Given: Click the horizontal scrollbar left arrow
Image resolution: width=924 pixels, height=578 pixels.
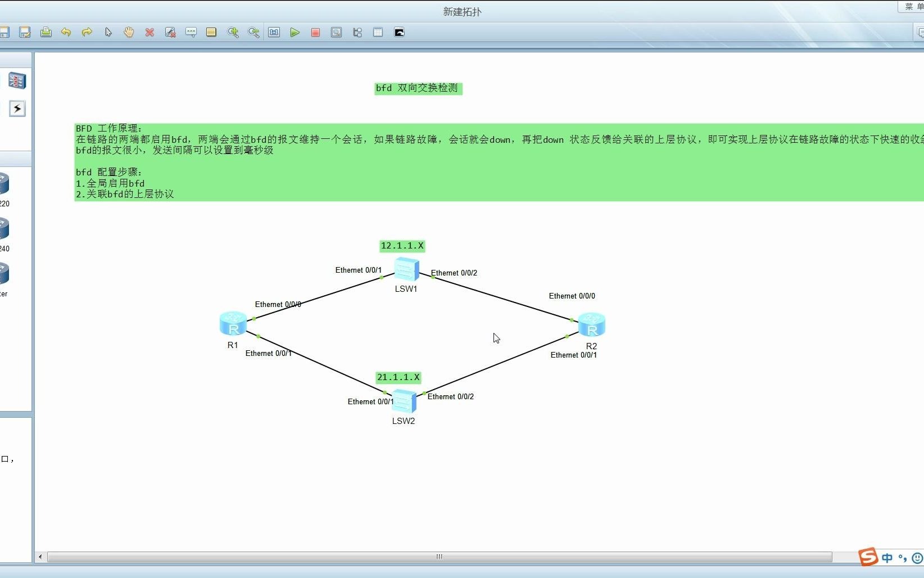Looking at the screenshot, I should point(40,557).
